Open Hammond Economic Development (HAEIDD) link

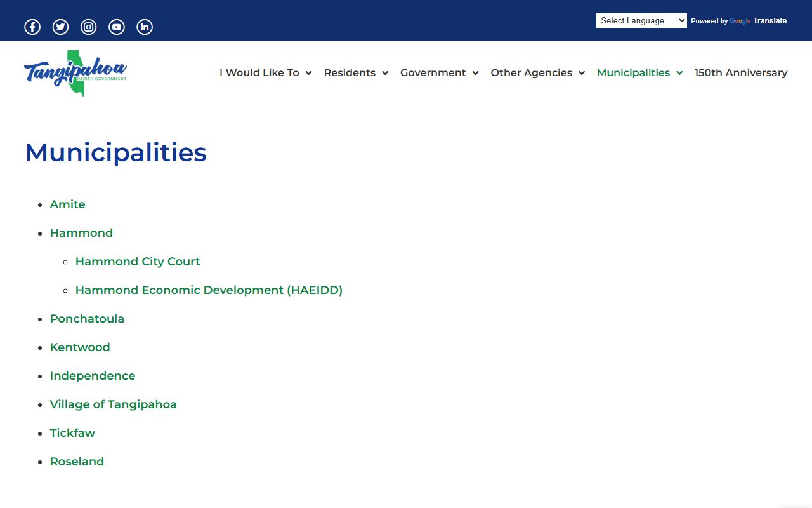[209, 290]
